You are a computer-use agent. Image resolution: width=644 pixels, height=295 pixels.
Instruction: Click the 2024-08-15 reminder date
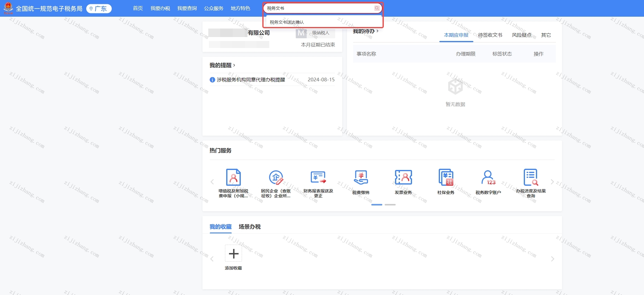pyautogui.click(x=321, y=80)
